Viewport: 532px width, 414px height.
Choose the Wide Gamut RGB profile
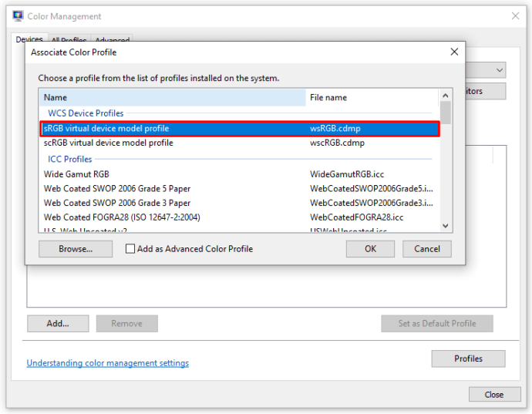coord(76,174)
